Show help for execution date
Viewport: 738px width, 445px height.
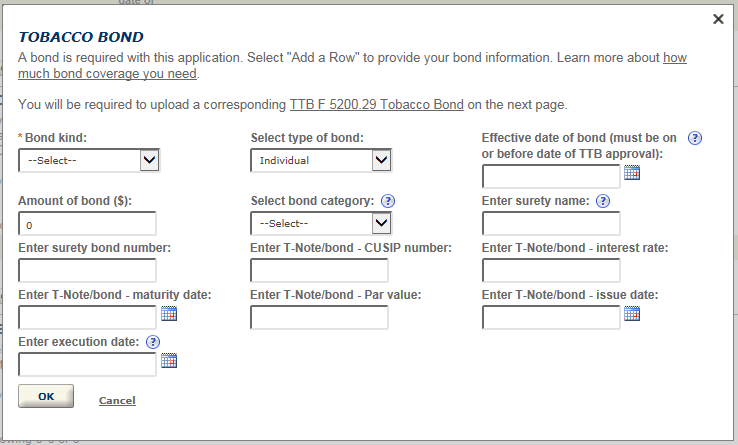[x=153, y=342]
